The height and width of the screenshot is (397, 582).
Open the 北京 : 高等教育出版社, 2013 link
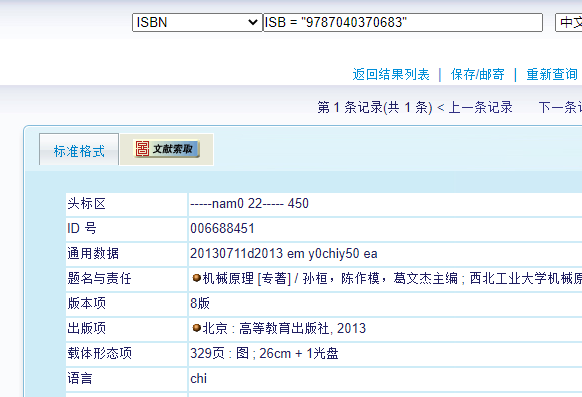click(x=284, y=328)
